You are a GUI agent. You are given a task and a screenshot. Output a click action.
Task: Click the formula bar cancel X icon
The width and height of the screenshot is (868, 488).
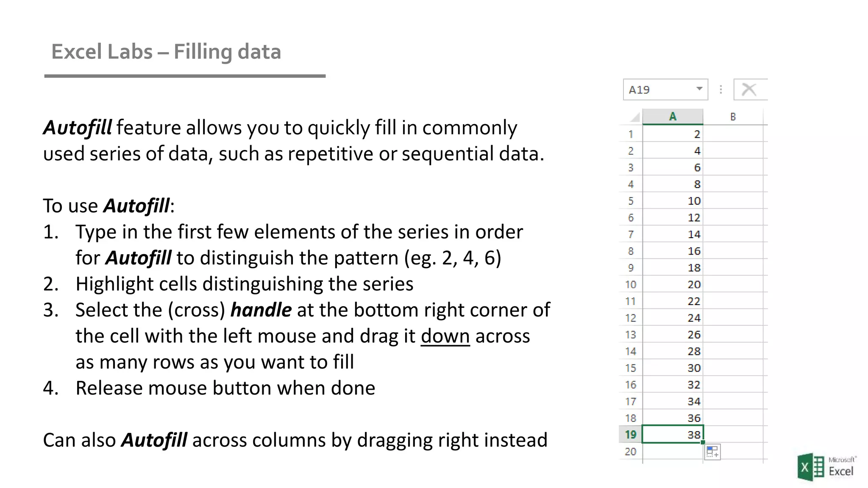pos(749,89)
